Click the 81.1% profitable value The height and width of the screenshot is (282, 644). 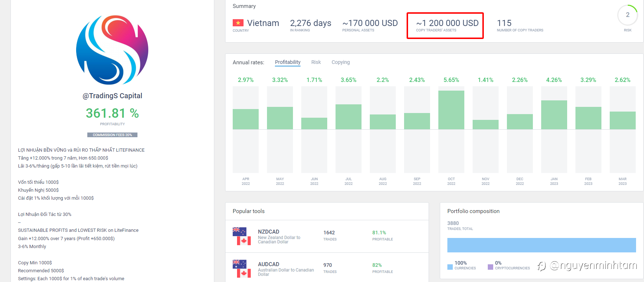[x=379, y=233]
